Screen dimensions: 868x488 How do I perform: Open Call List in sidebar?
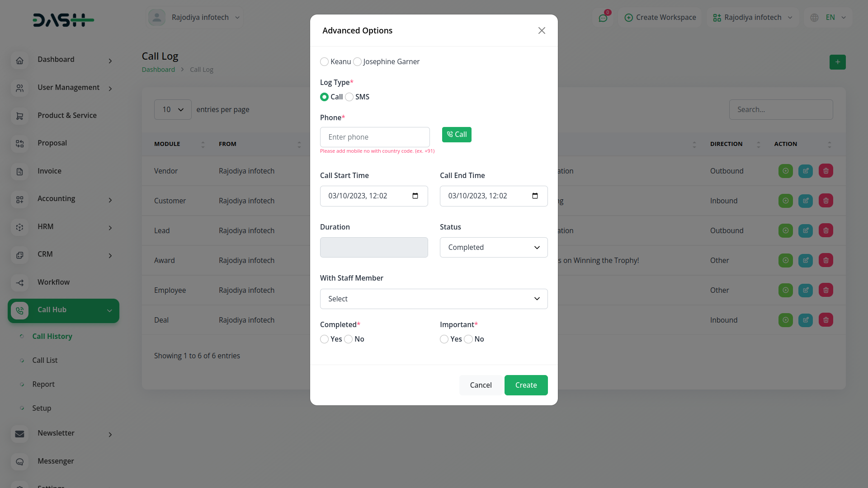click(x=45, y=361)
